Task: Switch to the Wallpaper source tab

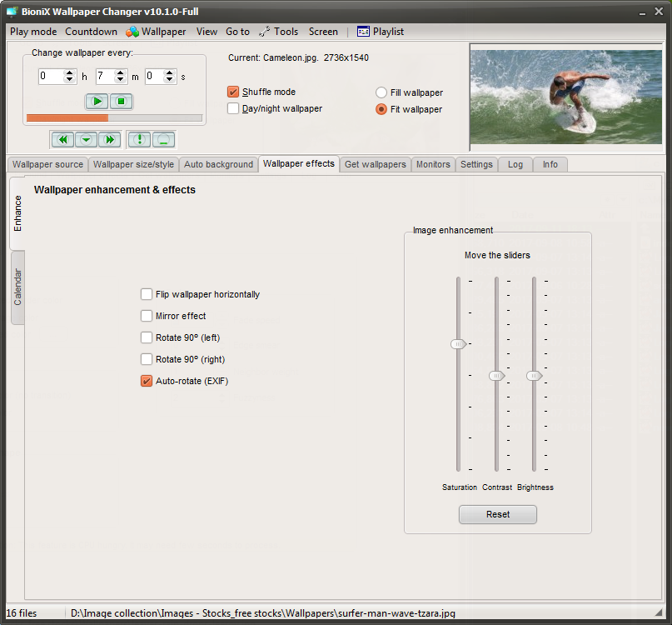Action: pyautogui.click(x=47, y=165)
